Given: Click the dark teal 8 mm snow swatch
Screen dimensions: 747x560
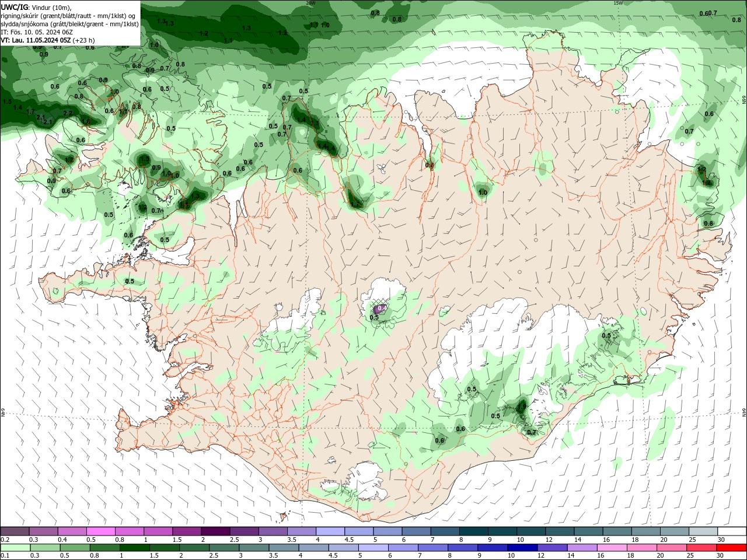Looking at the screenshot, I should [474, 531].
